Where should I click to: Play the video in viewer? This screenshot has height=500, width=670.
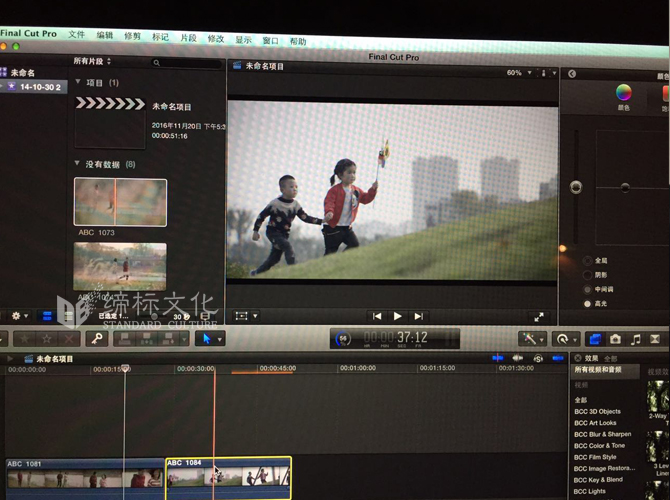pyautogui.click(x=397, y=316)
